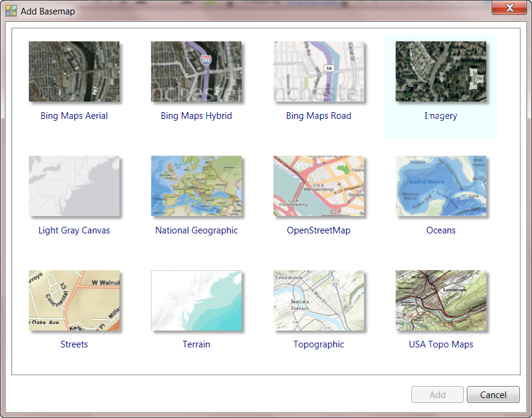The height and width of the screenshot is (418, 532).
Task: Click the Streets text label
Action: pyautogui.click(x=74, y=344)
